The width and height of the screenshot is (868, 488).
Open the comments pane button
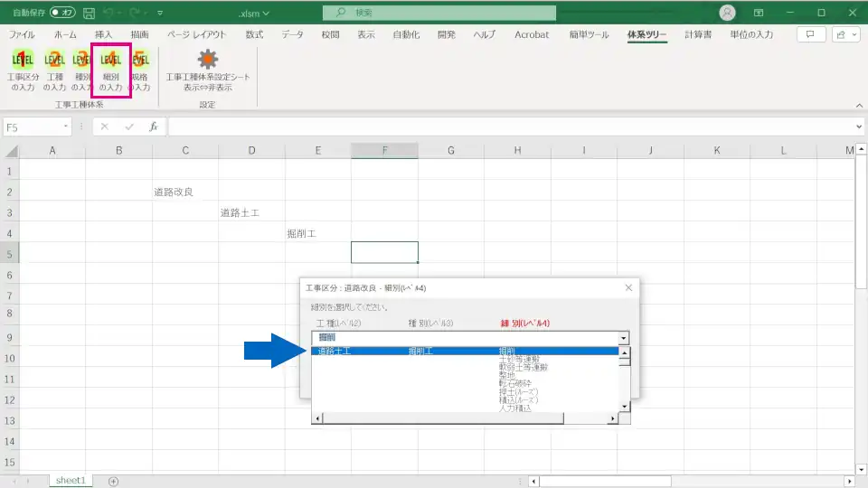(811, 34)
